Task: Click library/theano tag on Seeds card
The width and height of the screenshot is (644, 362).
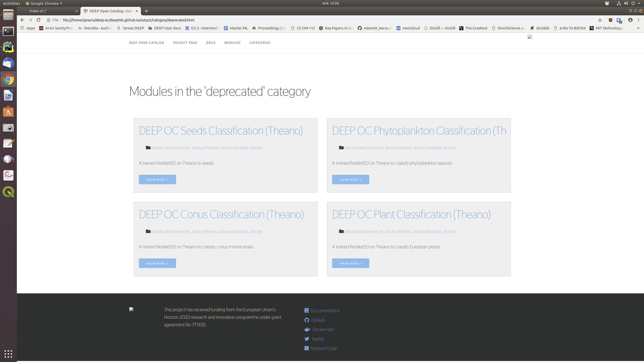Action: tap(205, 148)
